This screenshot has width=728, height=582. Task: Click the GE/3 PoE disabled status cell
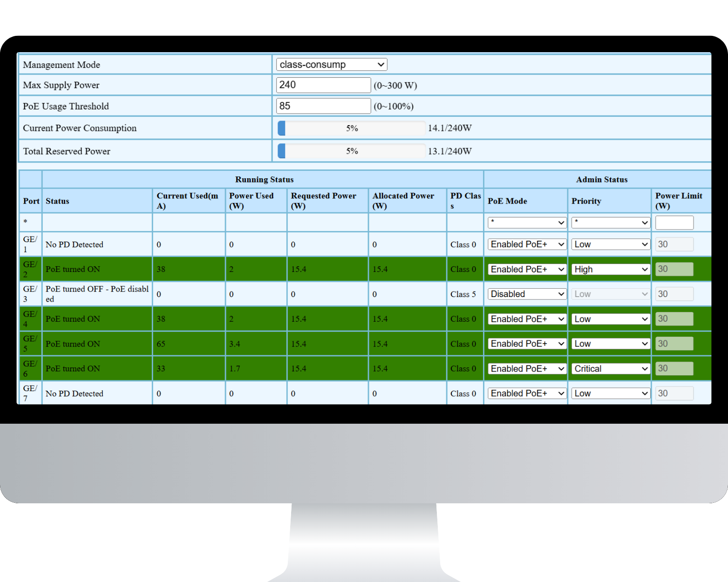point(97,294)
